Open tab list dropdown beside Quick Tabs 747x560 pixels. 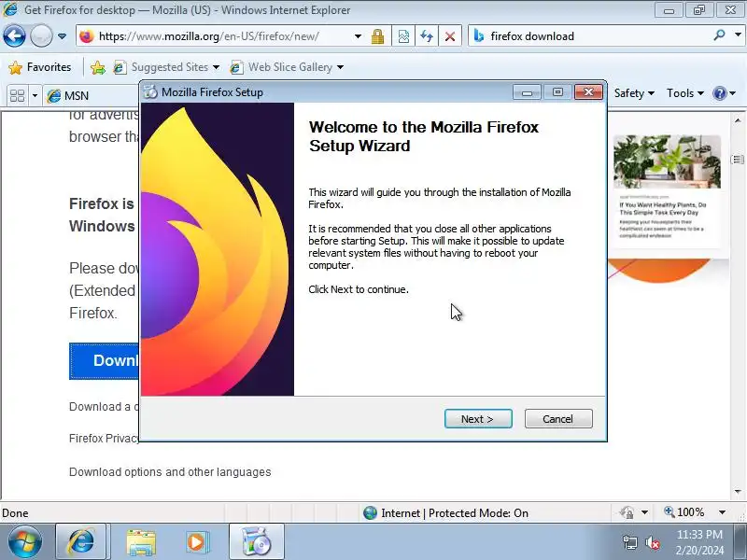35,96
